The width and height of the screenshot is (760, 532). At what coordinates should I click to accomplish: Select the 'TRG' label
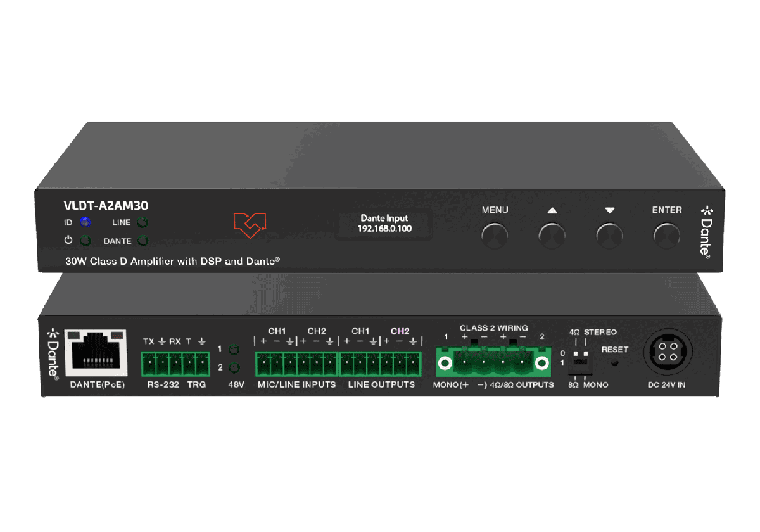point(196,384)
